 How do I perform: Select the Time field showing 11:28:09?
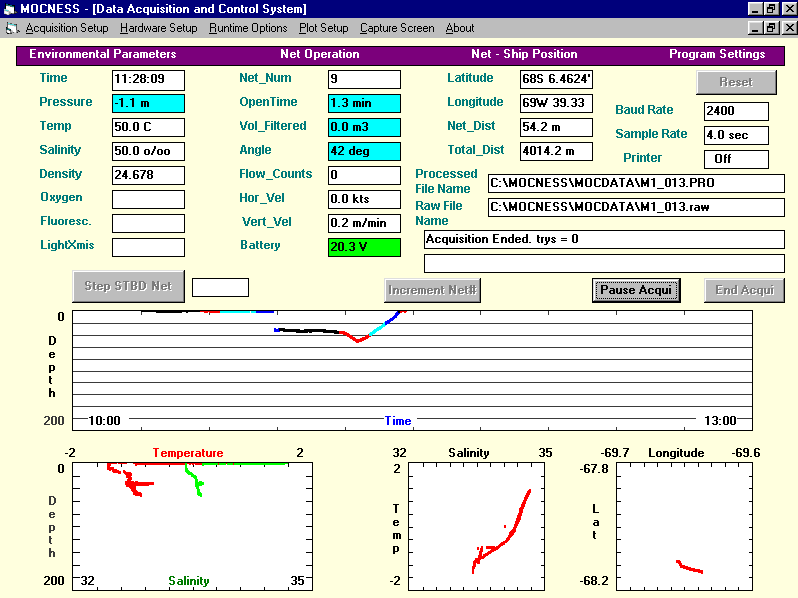(148, 79)
